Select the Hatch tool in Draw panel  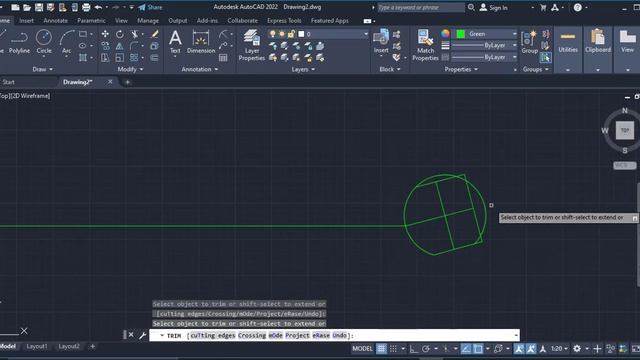[x=82, y=58]
